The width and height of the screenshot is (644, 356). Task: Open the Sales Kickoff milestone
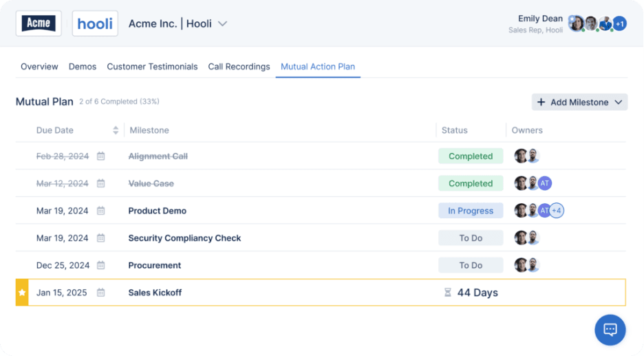pos(155,292)
